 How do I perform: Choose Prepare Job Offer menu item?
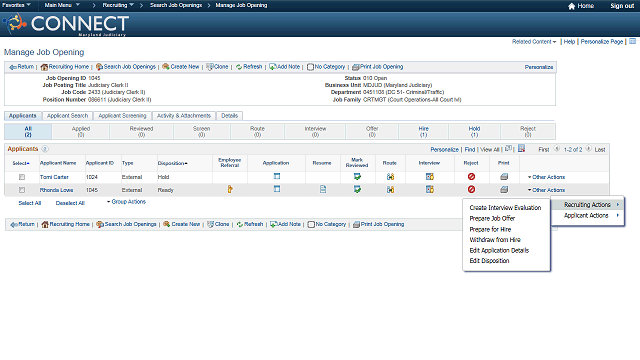[492, 218]
